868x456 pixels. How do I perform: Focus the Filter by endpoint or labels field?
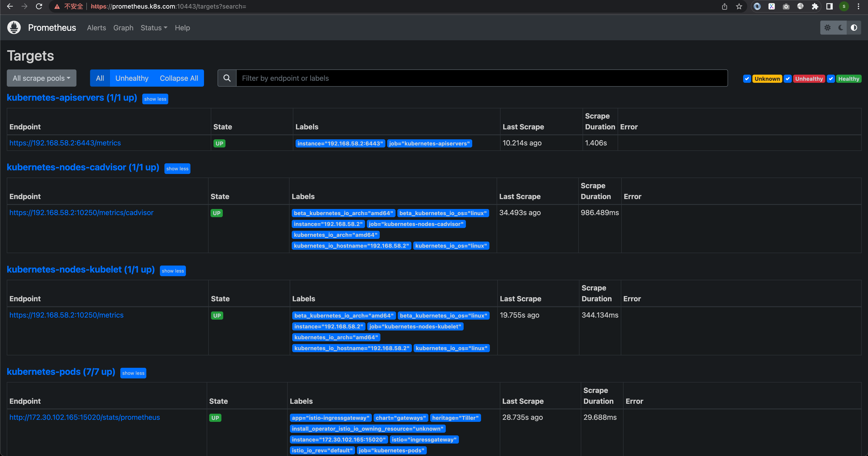tap(482, 78)
